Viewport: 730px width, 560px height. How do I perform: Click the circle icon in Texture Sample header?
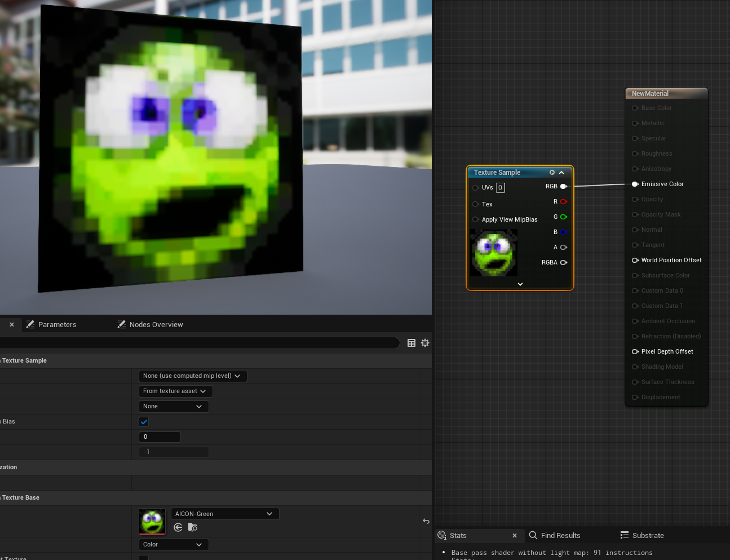pyautogui.click(x=552, y=173)
